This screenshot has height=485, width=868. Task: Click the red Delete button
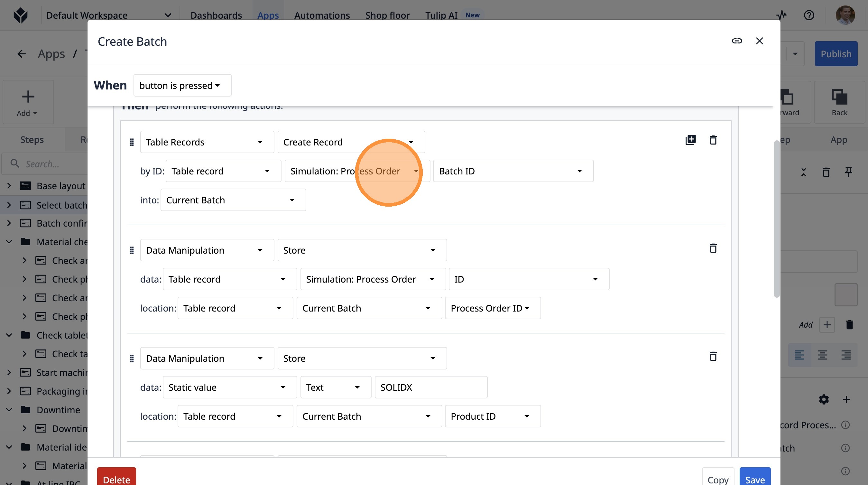coord(116,479)
